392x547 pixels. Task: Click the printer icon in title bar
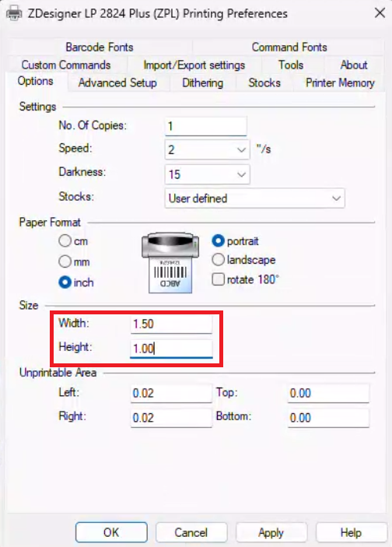point(14,13)
